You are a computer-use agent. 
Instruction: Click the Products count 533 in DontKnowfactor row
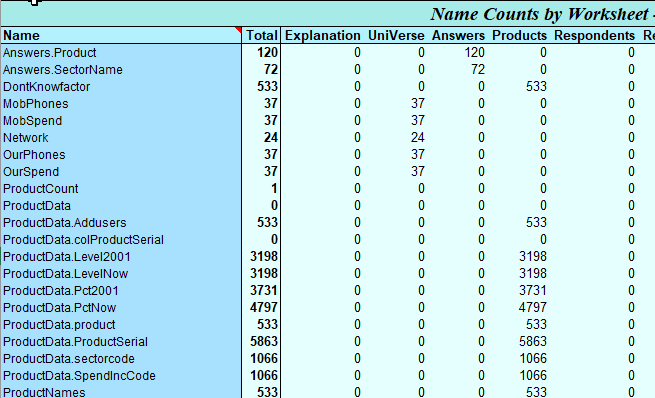pyautogui.click(x=536, y=87)
